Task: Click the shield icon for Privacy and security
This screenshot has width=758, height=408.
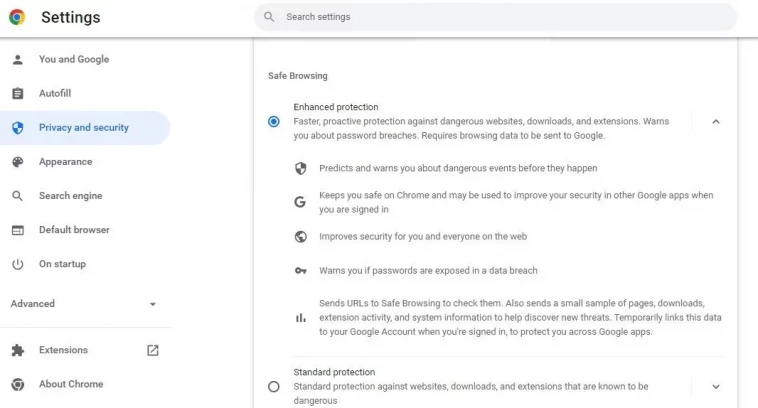Action: coord(17,128)
